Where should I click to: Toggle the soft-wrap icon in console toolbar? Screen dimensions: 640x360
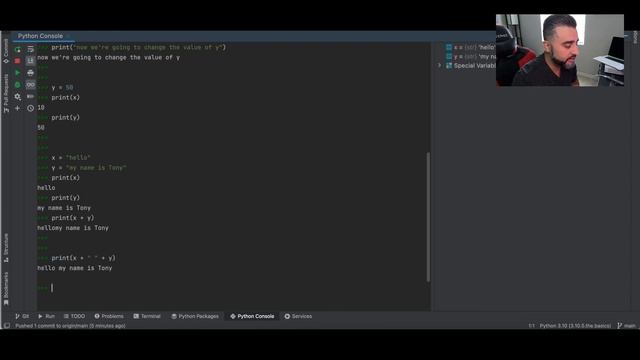click(x=31, y=49)
